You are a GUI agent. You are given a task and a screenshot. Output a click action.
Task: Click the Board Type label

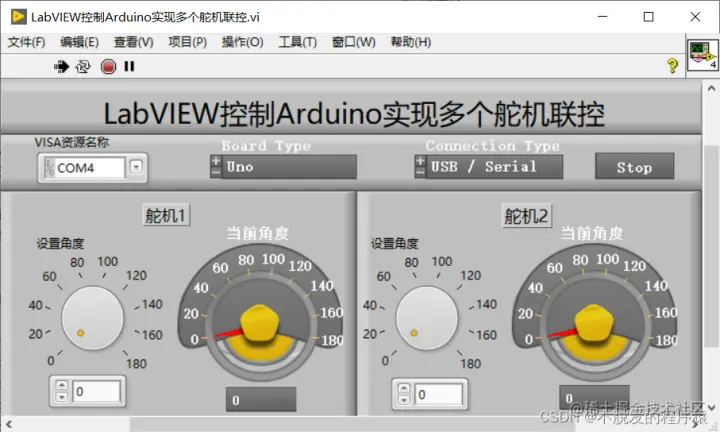[x=266, y=146]
